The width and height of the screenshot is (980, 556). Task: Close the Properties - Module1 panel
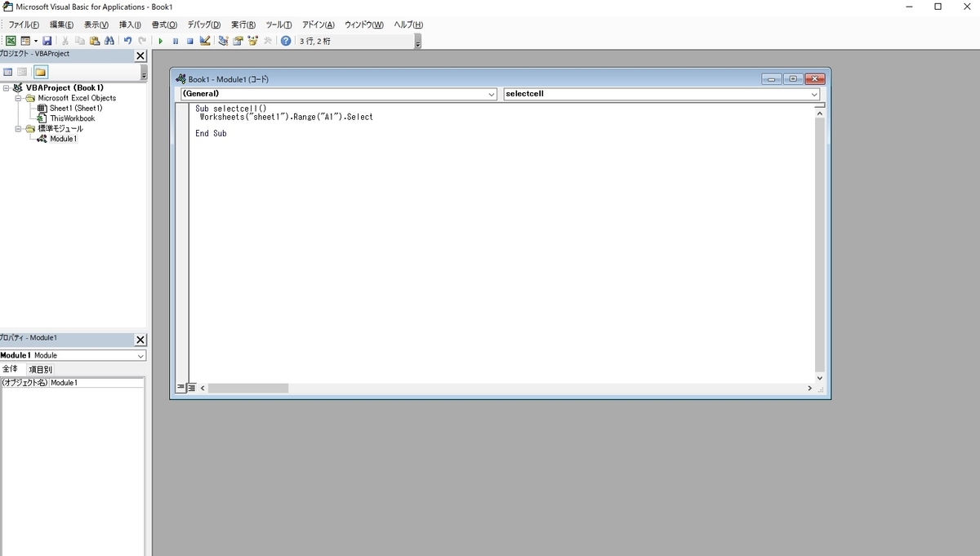(140, 340)
